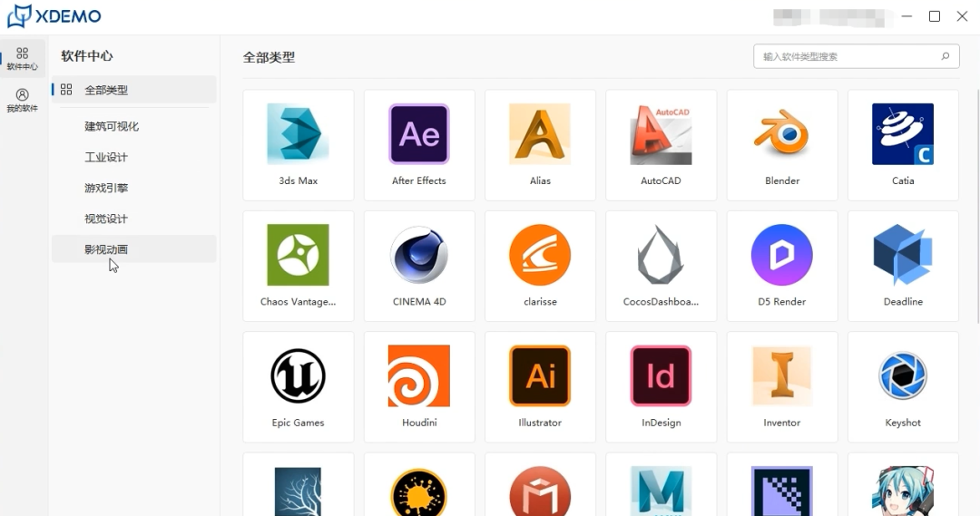Image resolution: width=980 pixels, height=516 pixels.
Task: Click the software list vertical scrollbar
Action: pos(977,206)
